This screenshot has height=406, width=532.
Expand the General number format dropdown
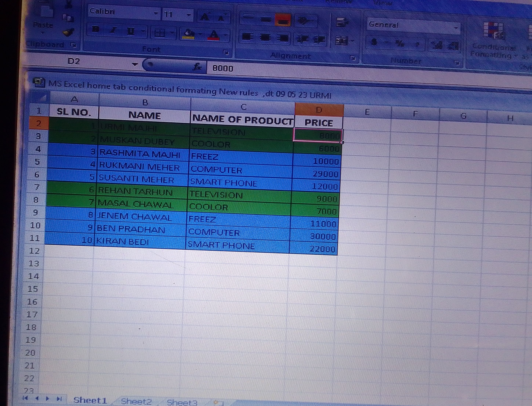(456, 27)
